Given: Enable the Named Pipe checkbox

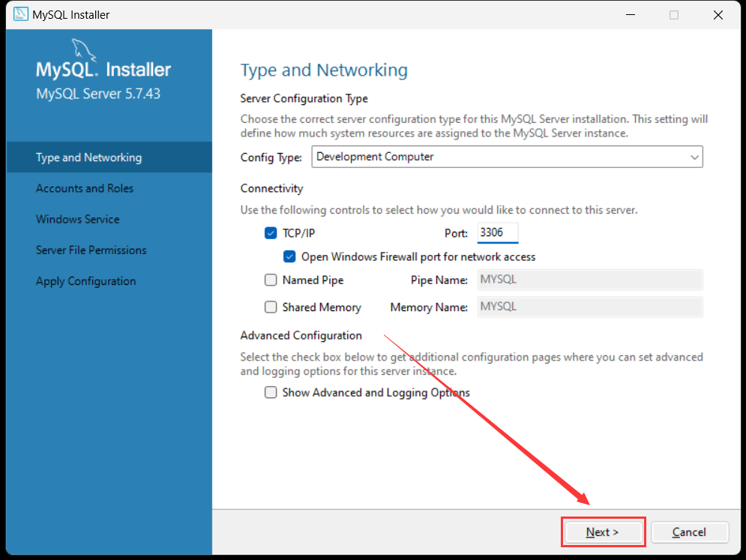Looking at the screenshot, I should (271, 280).
